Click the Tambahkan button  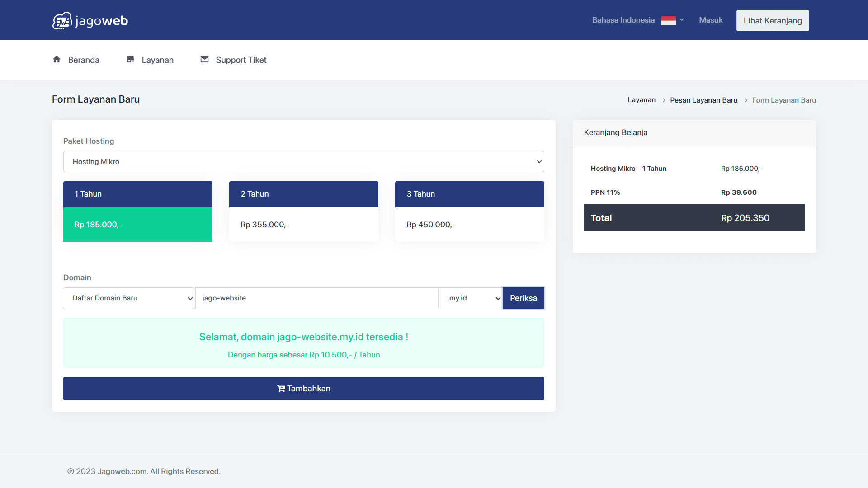pyautogui.click(x=304, y=389)
